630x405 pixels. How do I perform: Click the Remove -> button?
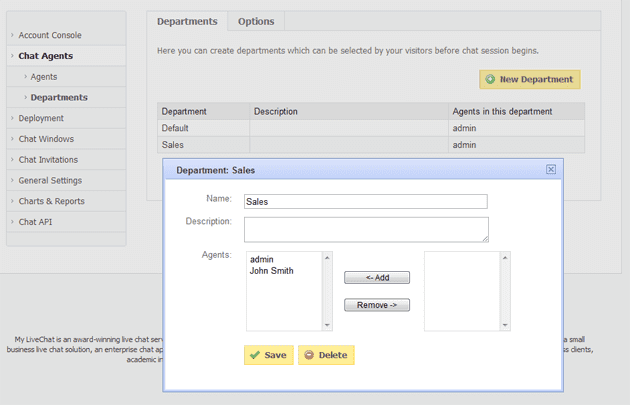click(377, 305)
